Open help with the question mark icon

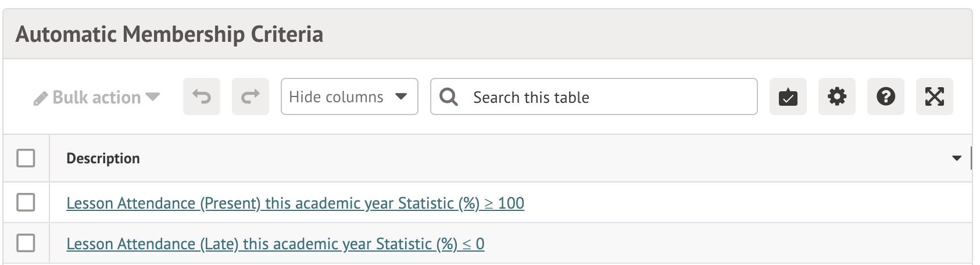click(x=885, y=96)
